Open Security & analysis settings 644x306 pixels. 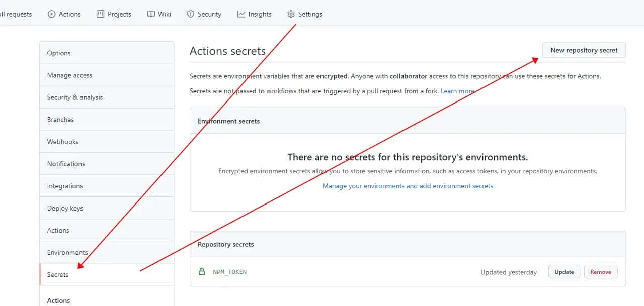(x=74, y=97)
